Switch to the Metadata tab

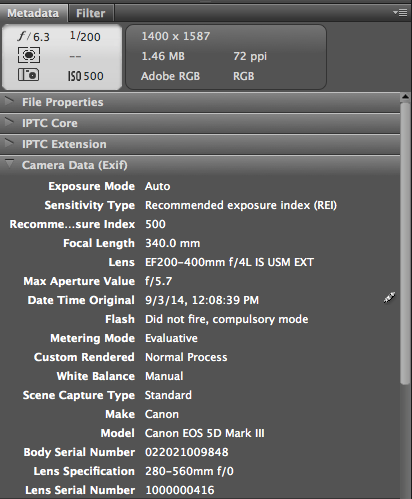click(33, 13)
